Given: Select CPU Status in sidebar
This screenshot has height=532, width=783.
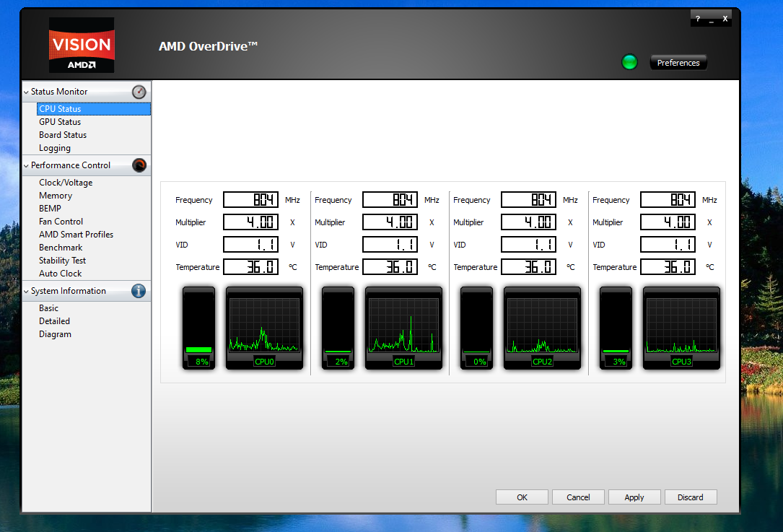Looking at the screenshot, I should pyautogui.click(x=94, y=109).
